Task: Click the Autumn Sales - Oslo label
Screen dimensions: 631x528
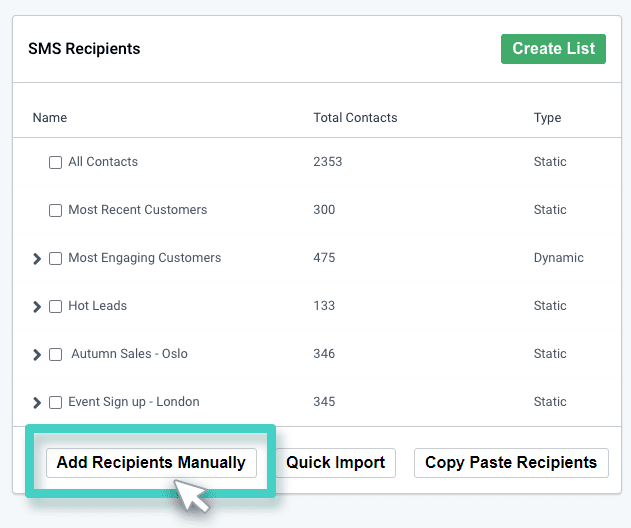Action: (x=129, y=354)
